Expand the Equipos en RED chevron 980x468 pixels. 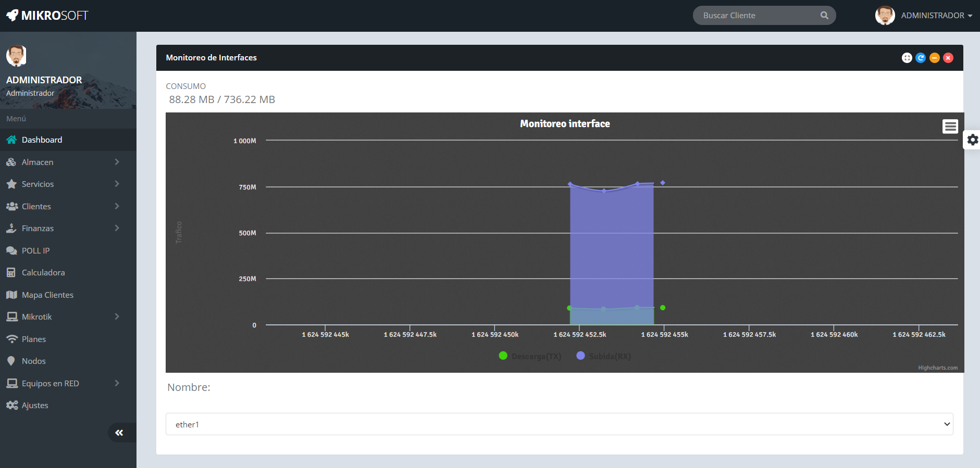point(117,384)
